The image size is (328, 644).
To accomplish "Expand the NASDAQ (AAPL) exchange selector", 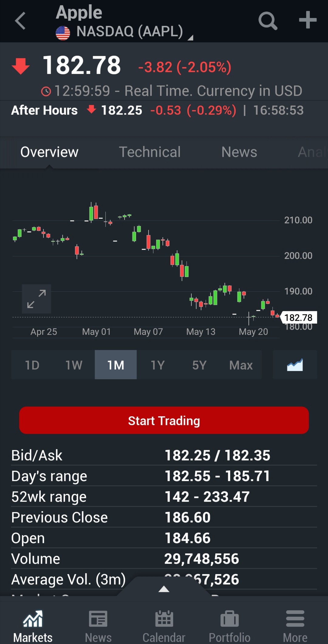I will [125, 32].
